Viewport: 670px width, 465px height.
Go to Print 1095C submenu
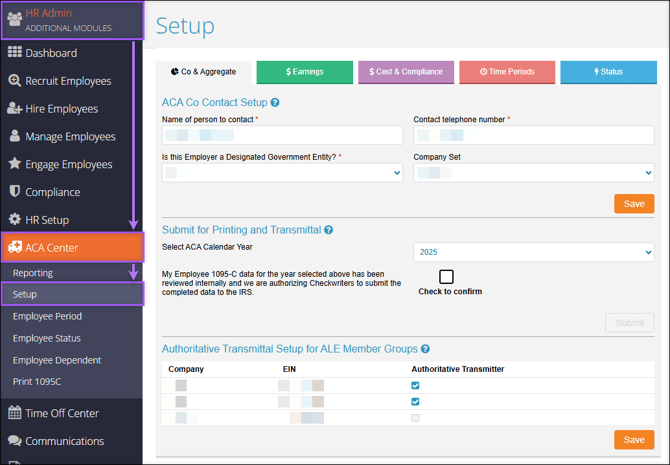click(71, 381)
